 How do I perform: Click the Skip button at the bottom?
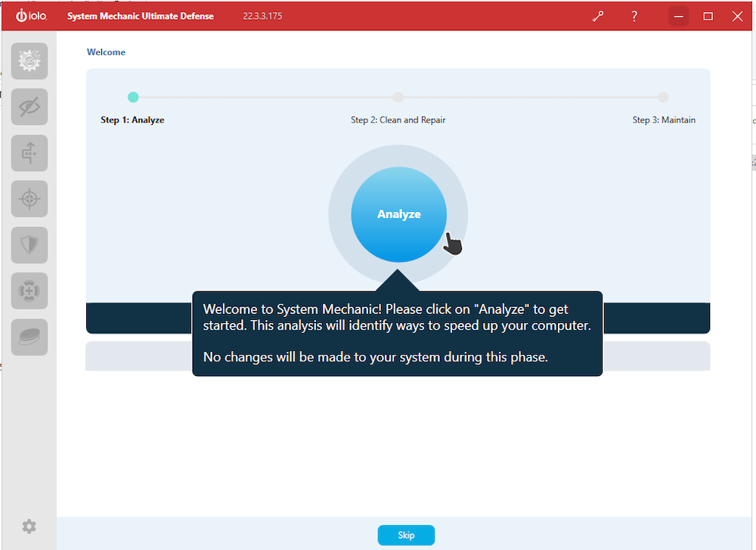point(406,535)
